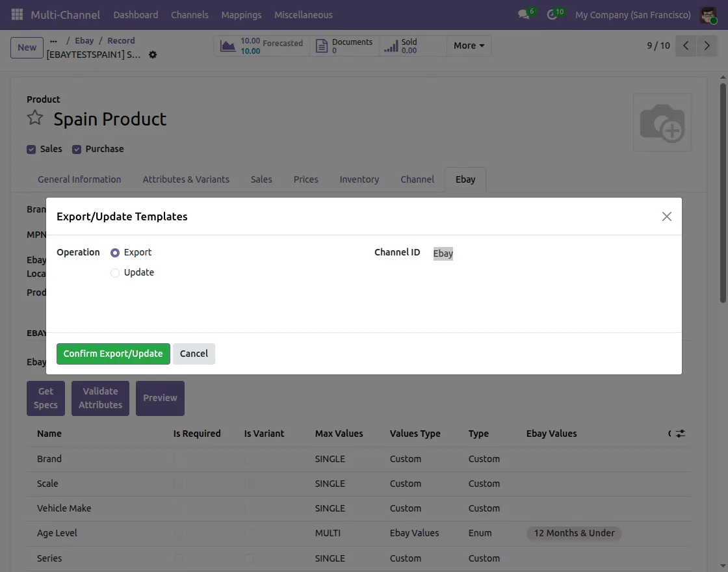728x572 pixels.
Task: Sort by the Values Type column header
Action: (415, 434)
